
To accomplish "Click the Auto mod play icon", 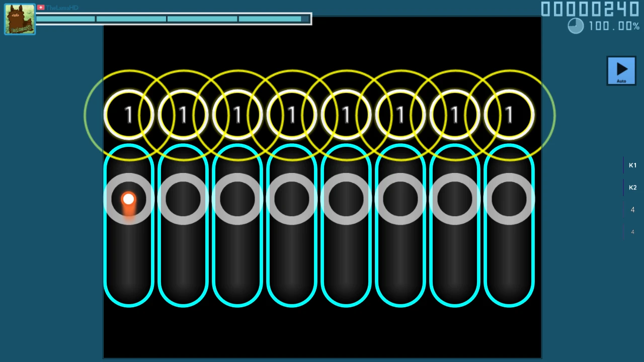I will [621, 70].
